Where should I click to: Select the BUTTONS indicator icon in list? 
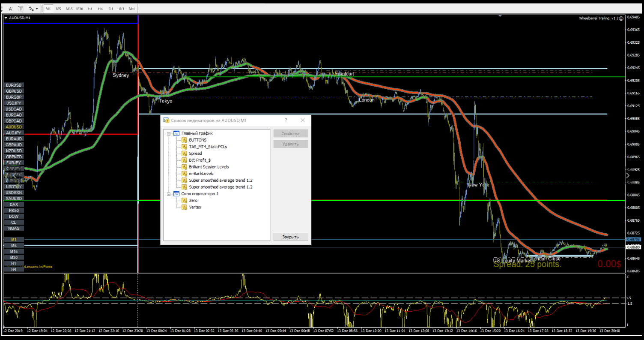tap(185, 140)
